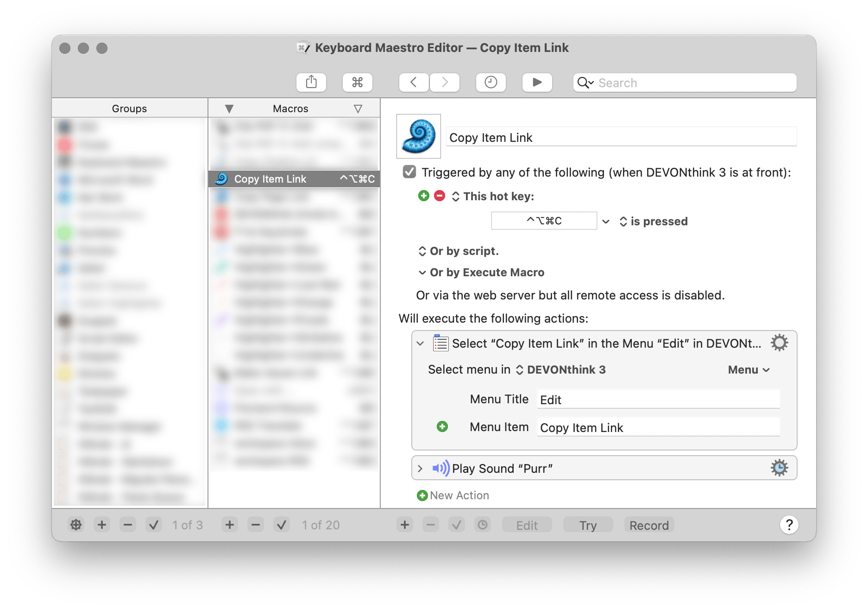
Task: Click the search magnifier icon
Action: tap(585, 83)
